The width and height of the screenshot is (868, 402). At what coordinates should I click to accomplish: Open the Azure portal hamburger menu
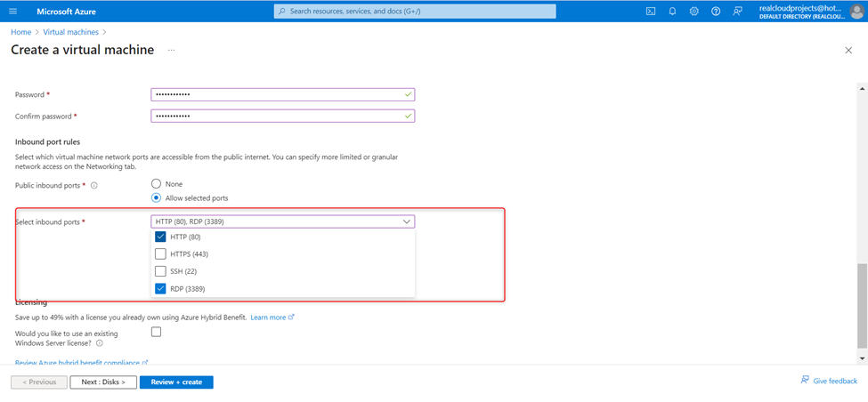pyautogui.click(x=13, y=11)
